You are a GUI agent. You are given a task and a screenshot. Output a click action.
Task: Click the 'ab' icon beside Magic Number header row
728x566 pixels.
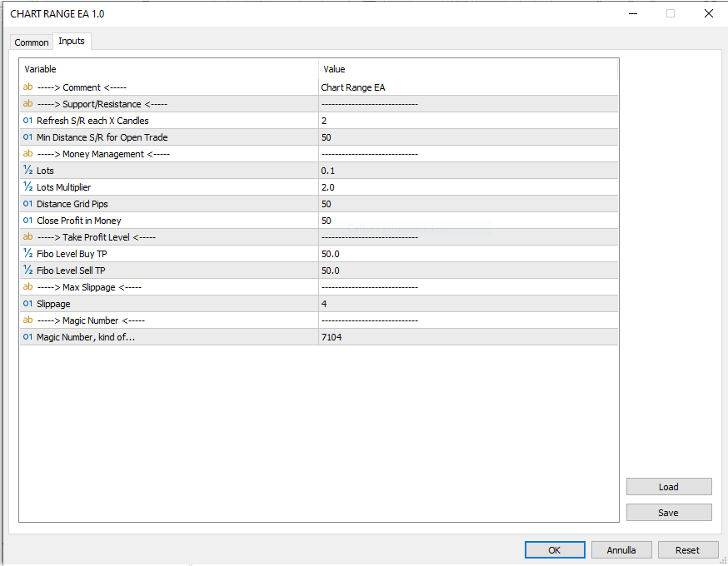[x=27, y=320]
